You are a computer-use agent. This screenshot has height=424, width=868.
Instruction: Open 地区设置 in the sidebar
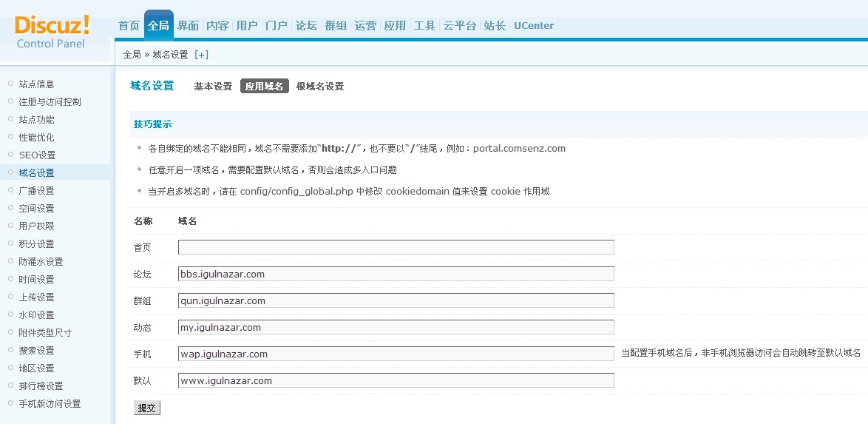click(36, 368)
